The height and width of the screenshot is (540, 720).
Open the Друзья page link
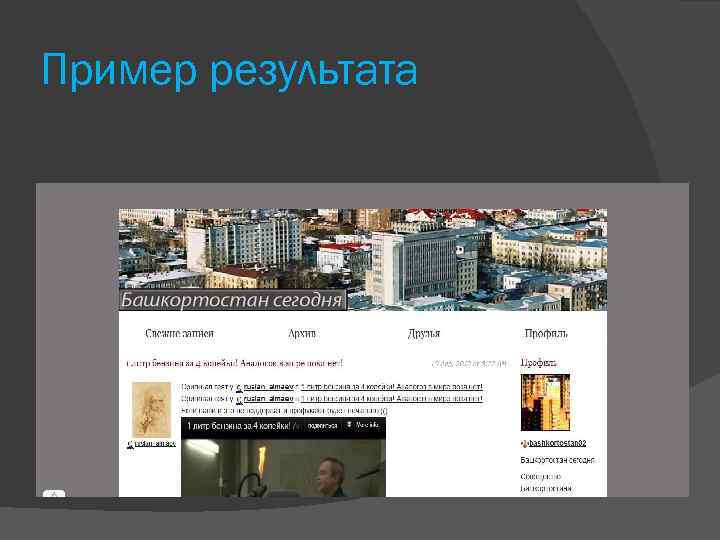coord(424,333)
